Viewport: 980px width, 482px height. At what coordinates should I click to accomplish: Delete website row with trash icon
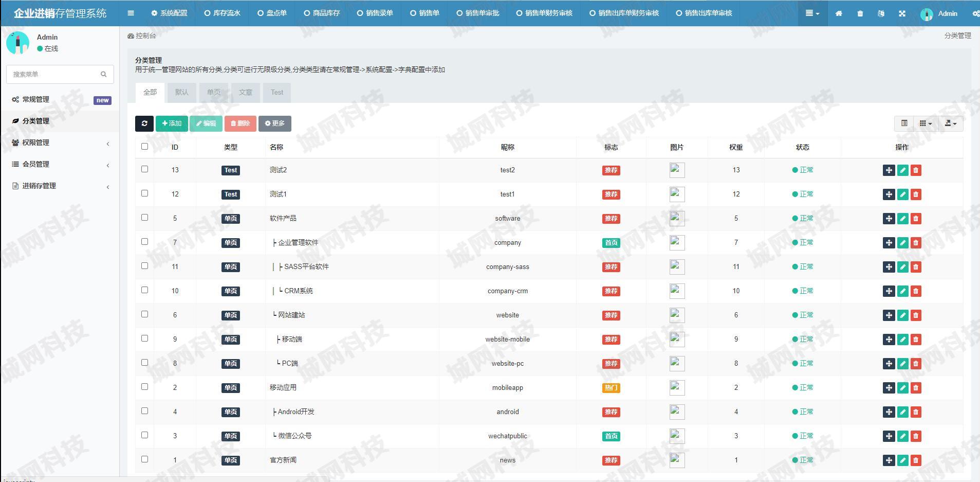[916, 315]
